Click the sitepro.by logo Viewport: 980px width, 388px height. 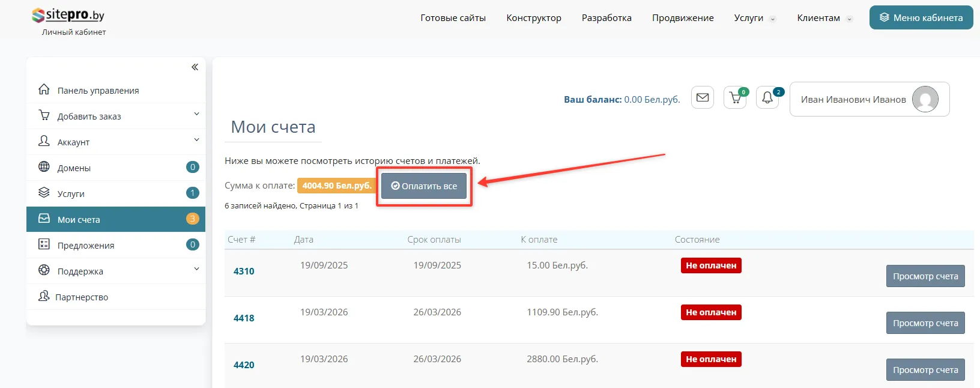68,16
